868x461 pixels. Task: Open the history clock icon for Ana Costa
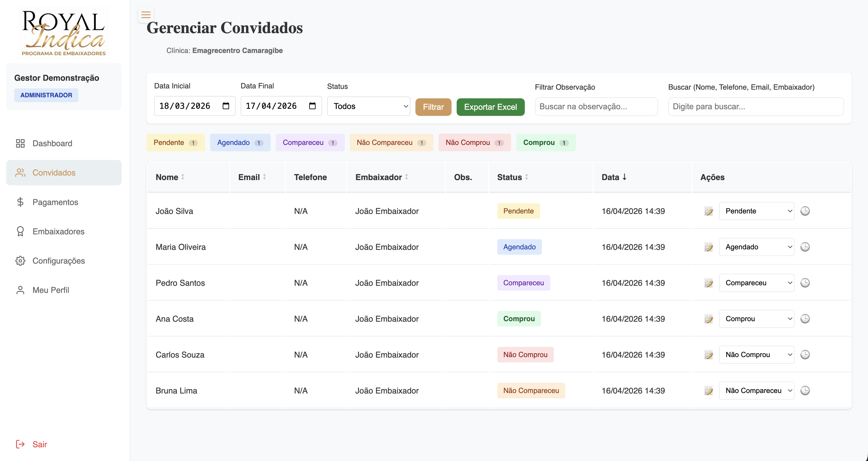805,318
